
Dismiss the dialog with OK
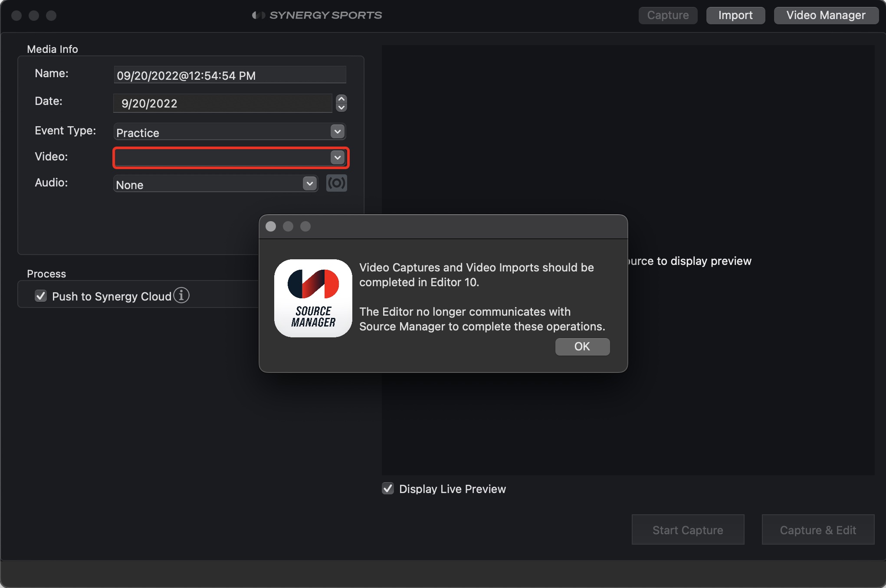[582, 346]
